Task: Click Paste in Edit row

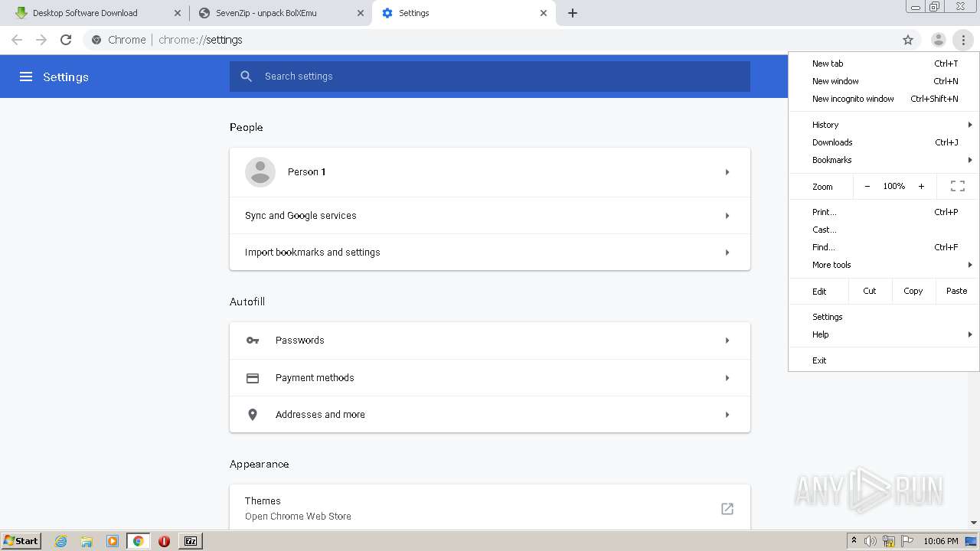Action: click(957, 291)
